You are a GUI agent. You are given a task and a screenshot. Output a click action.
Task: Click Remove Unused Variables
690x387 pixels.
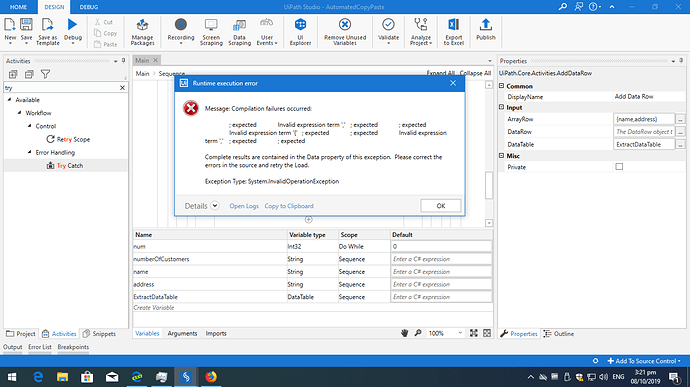click(x=345, y=32)
